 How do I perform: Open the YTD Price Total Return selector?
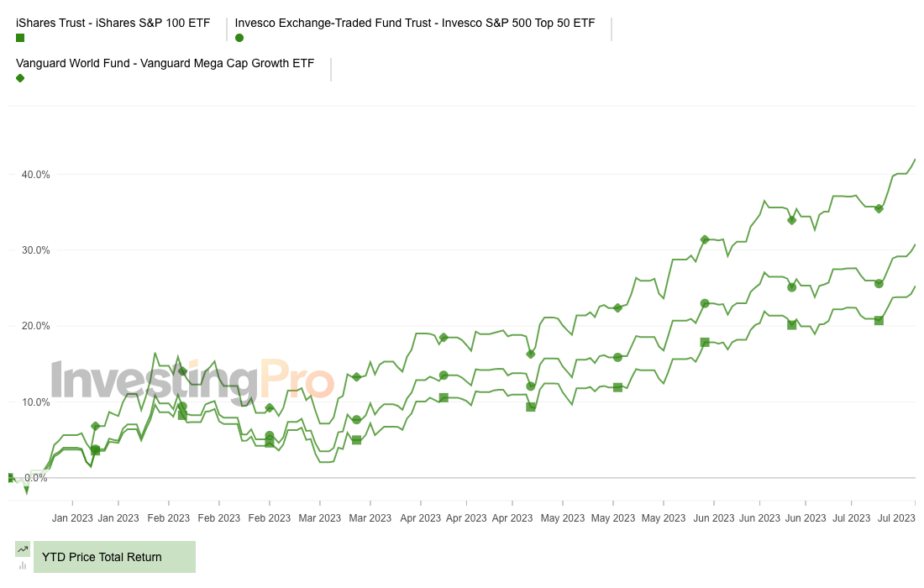coord(115,556)
